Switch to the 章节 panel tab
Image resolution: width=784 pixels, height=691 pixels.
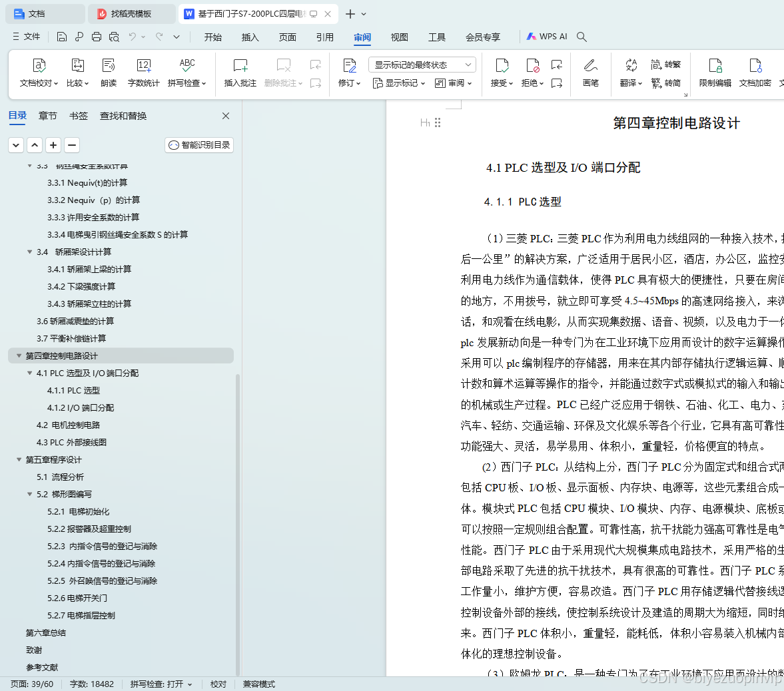pos(47,116)
